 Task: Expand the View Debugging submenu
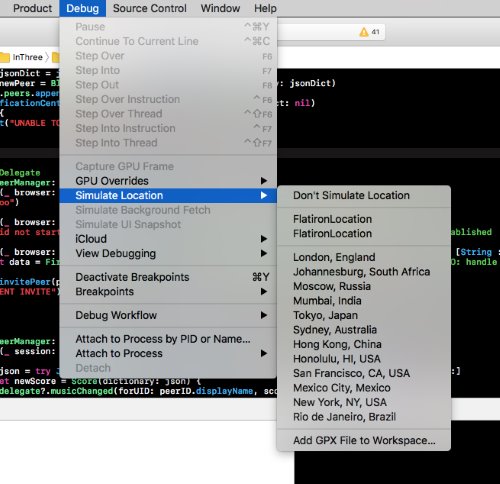click(168, 253)
